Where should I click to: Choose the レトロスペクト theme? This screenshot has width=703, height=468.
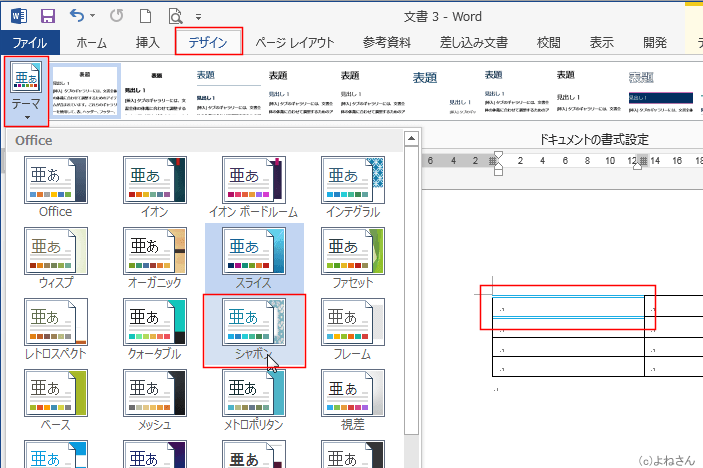pos(56,329)
